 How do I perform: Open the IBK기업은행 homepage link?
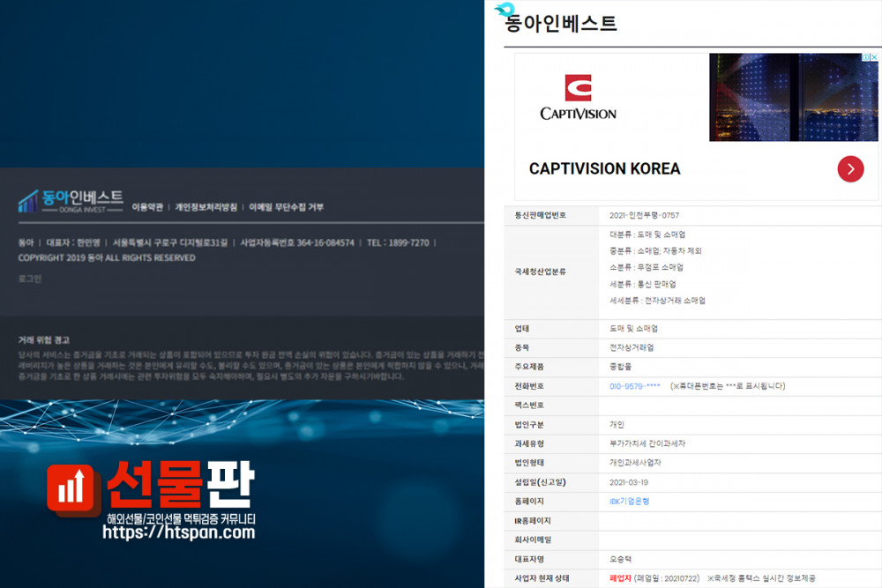[x=629, y=501]
